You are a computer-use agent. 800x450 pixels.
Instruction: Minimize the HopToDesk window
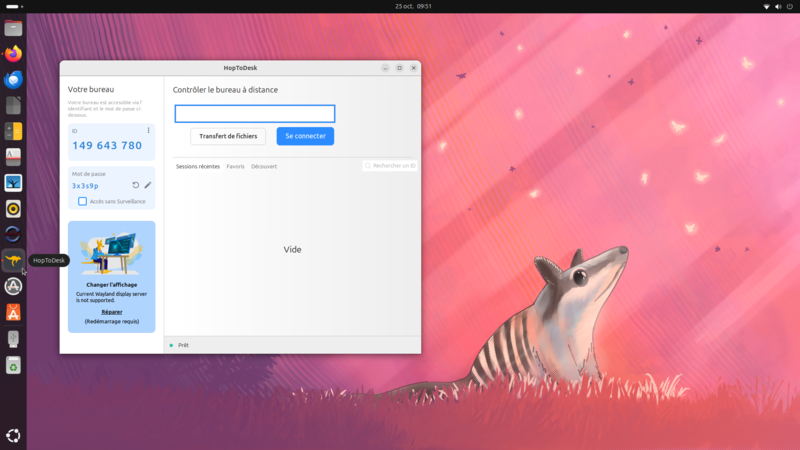pos(385,68)
